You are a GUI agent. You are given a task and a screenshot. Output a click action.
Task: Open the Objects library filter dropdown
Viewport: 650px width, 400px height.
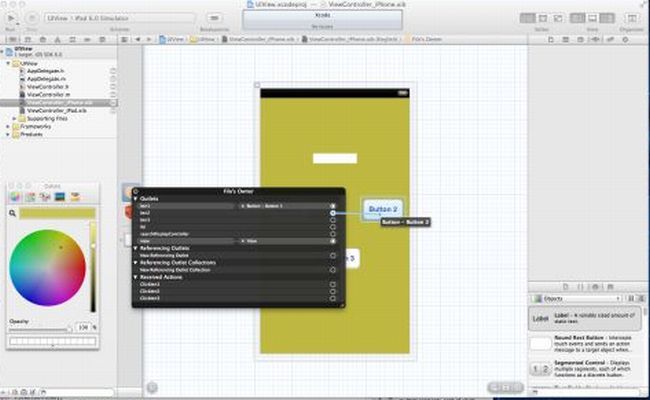[x=577, y=298]
